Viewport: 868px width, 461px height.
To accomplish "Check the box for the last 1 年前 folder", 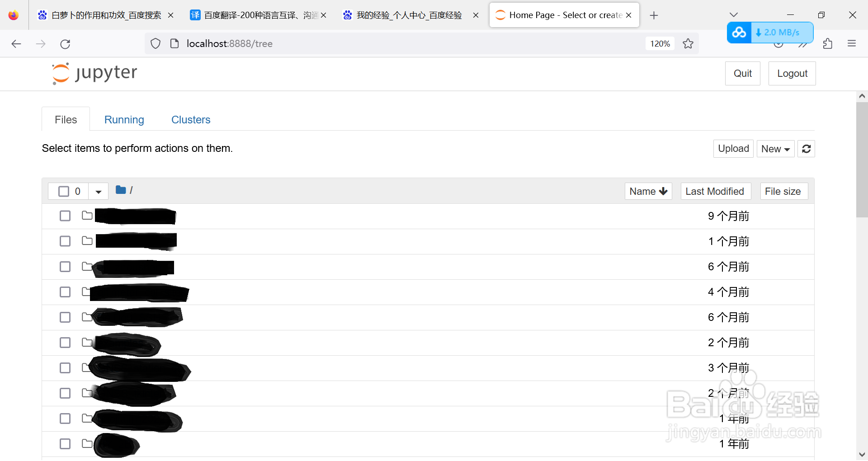I will point(65,444).
